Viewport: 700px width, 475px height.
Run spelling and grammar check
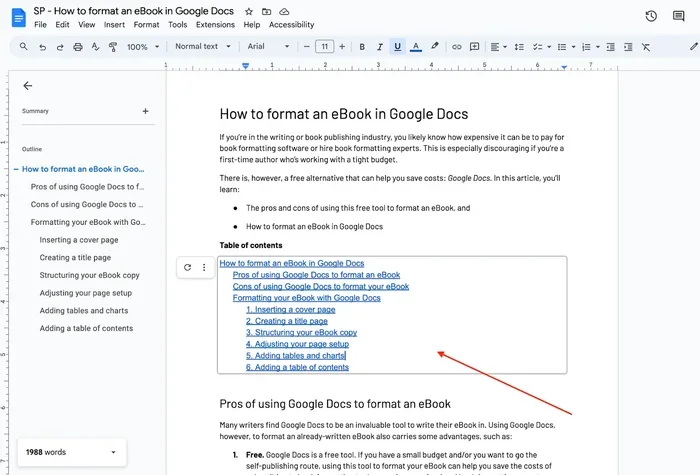(95, 47)
